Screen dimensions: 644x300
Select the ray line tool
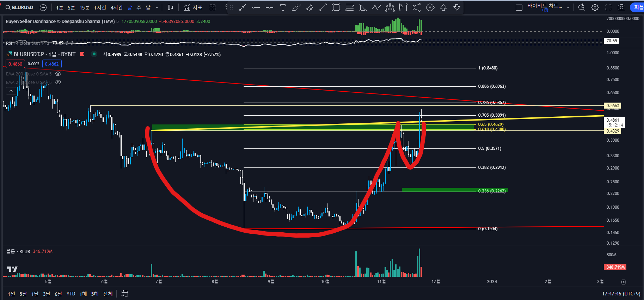[323, 7]
